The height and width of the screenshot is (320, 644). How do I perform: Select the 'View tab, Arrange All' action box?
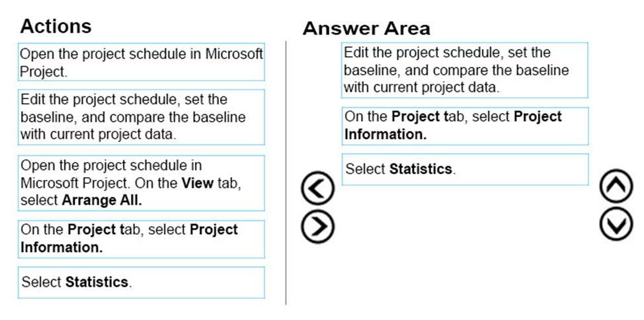click(x=141, y=182)
